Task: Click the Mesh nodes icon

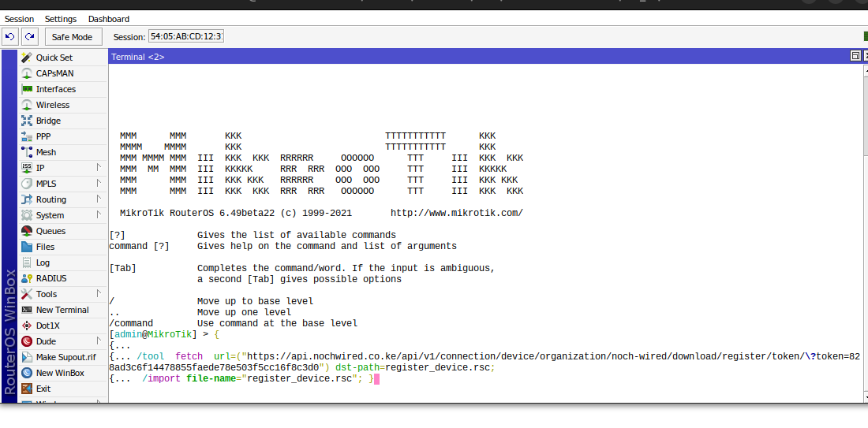Action: point(27,152)
